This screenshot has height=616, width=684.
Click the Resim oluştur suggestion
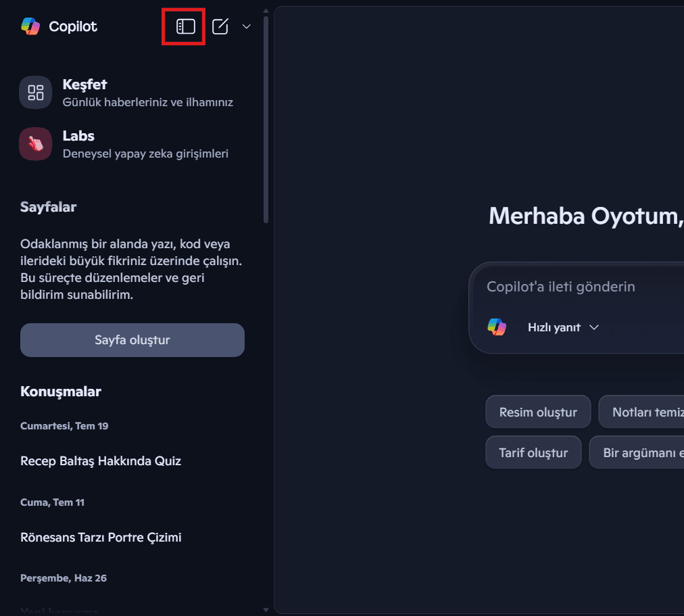click(x=538, y=412)
